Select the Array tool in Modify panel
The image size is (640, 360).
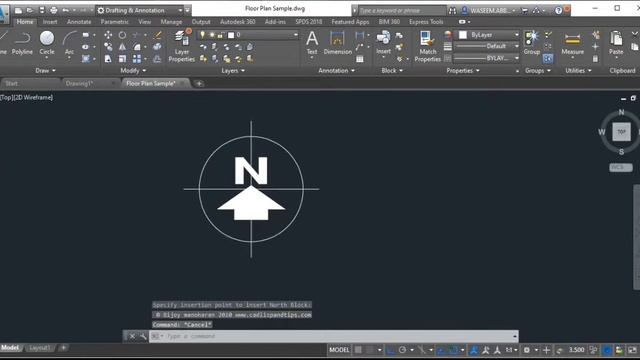(137, 59)
